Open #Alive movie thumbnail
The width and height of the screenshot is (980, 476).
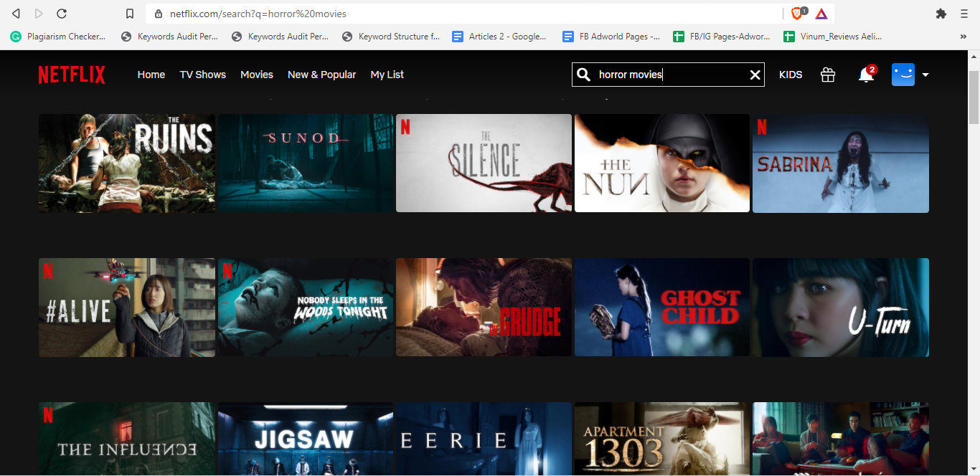(127, 308)
